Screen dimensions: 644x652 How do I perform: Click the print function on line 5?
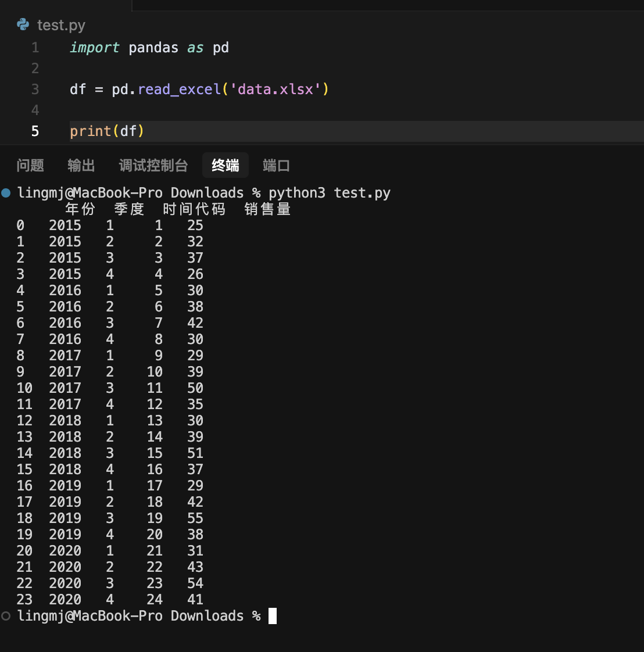click(90, 131)
